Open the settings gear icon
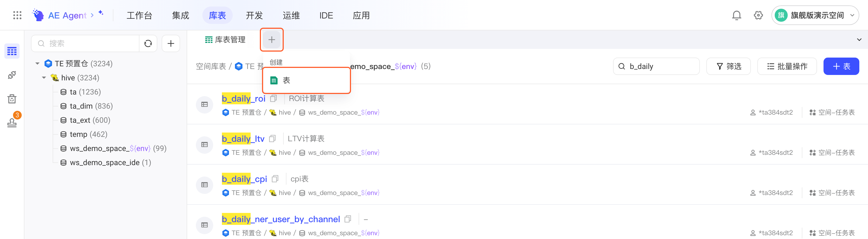Viewport: 868px width, 239px height. (x=758, y=15)
